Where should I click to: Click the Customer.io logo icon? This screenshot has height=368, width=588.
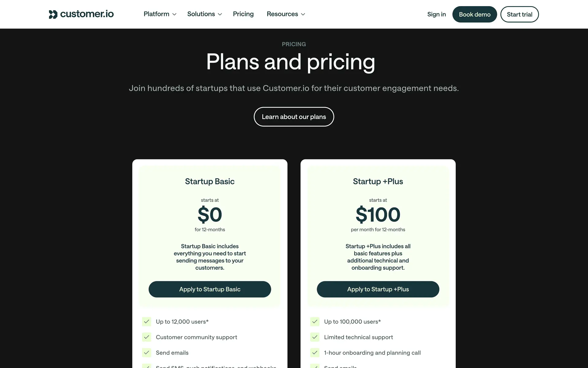53,14
